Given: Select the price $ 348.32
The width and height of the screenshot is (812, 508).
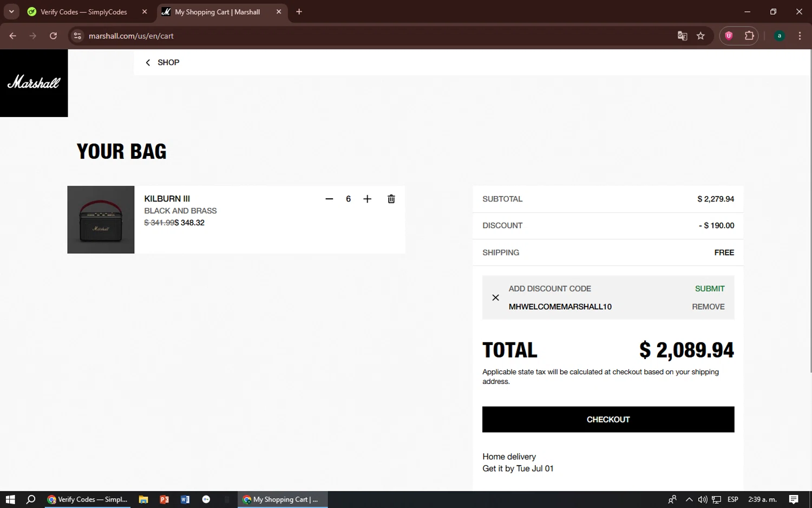Looking at the screenshot, I should click(189, 223).
